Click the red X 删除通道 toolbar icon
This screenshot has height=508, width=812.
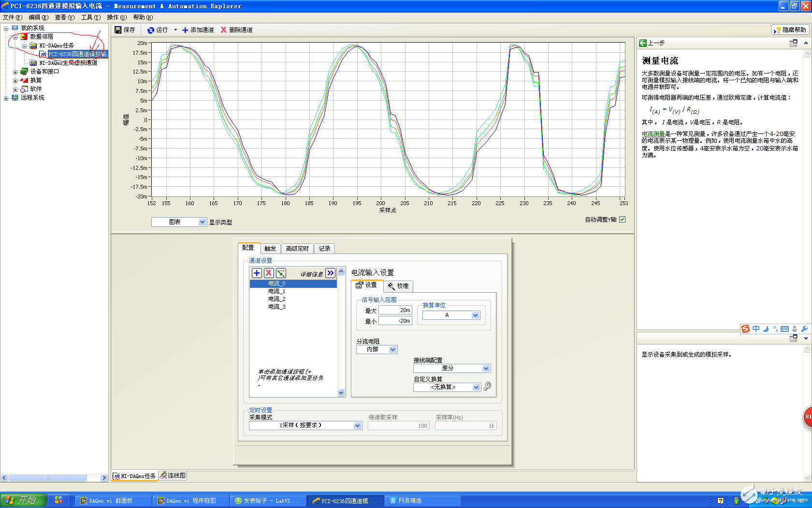coord(223,30)
